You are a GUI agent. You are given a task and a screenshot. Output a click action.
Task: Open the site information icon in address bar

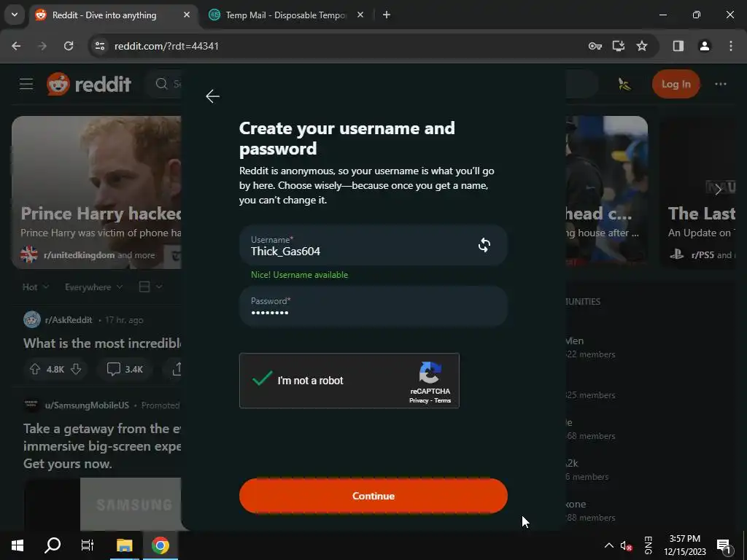tap(100, 46)
